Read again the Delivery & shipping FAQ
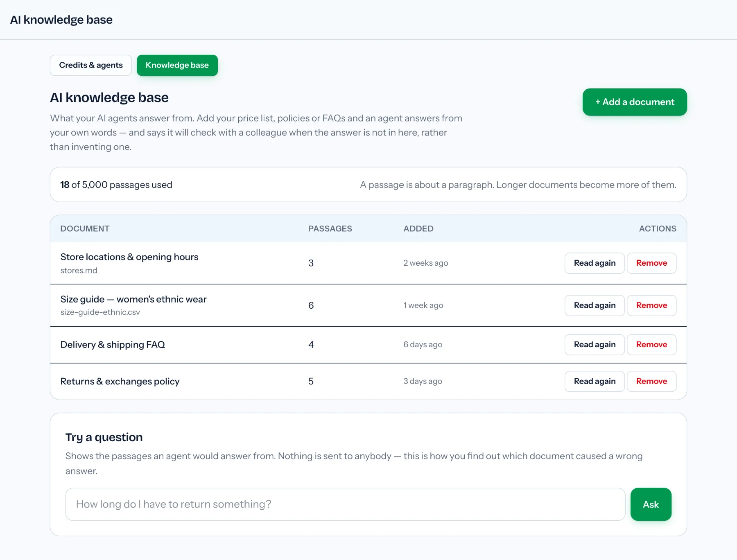Image resolution: width=737 pixels, height=560 pixels. 595,345
